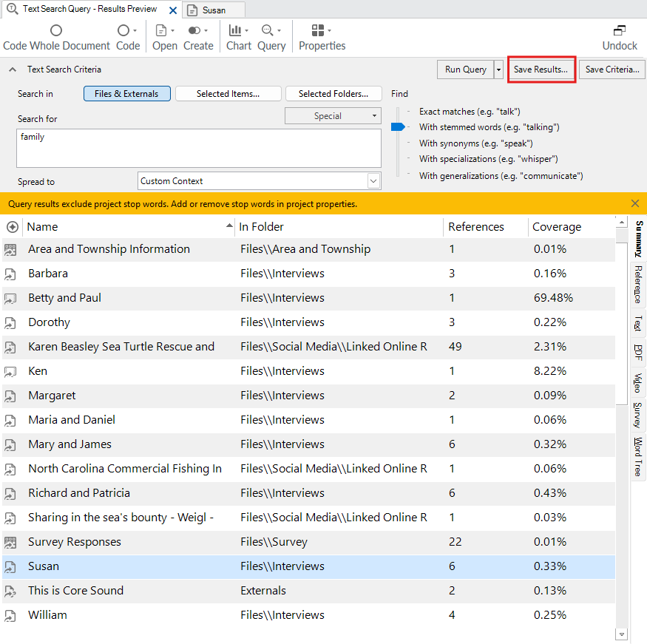Click the Properties grid icon
This screenshot has width=647, height=644.
(318, 30)
